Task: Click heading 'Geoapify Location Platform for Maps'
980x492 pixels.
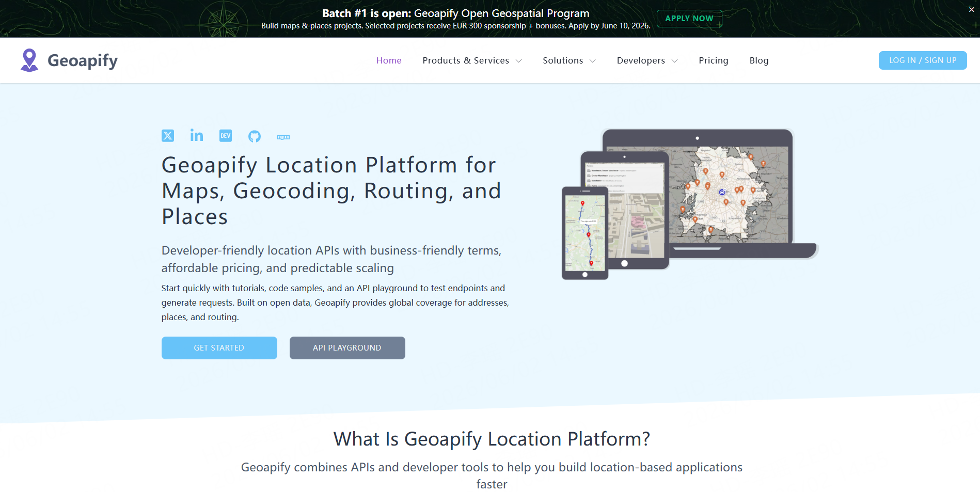Action: [x=331, y=191]
